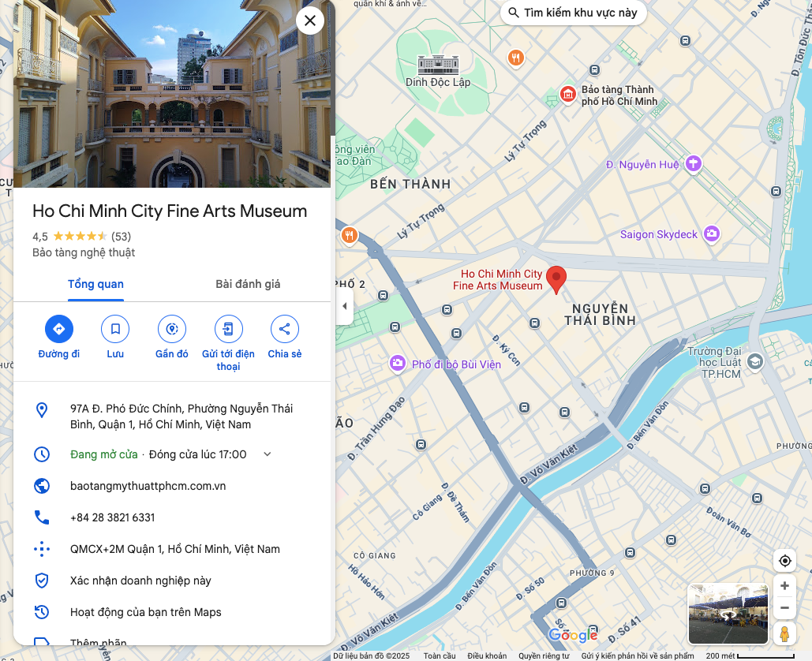Screen dimensions: 812x661
Task: Click the Dinh Độc Lập palace icon
Action: tap(438, 65)
